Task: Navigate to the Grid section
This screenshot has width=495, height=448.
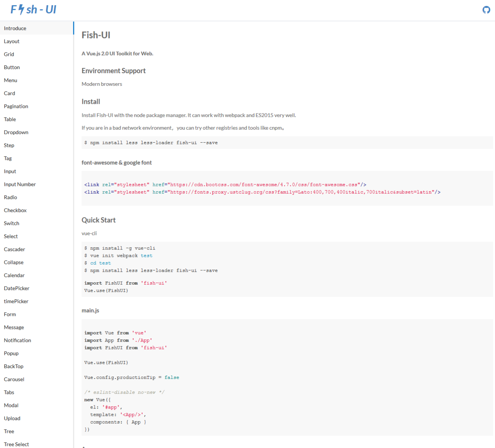Action: point(9,54)
